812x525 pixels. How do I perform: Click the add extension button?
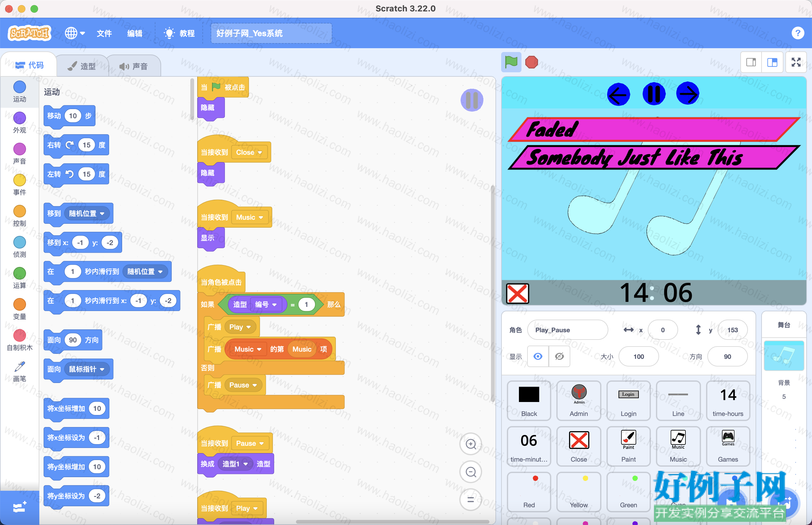pos(19,507)
